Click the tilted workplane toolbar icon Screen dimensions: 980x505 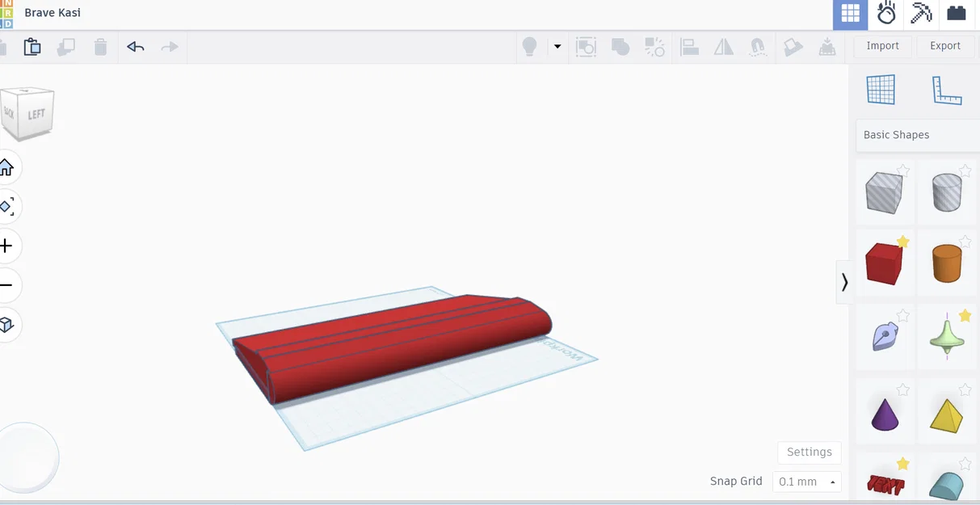click(x=793, y=47)
